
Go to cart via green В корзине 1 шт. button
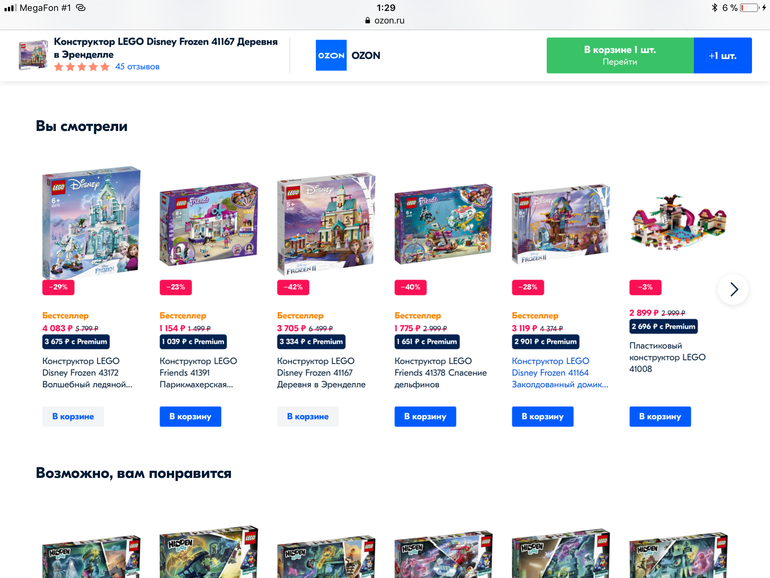coord(620,55)
